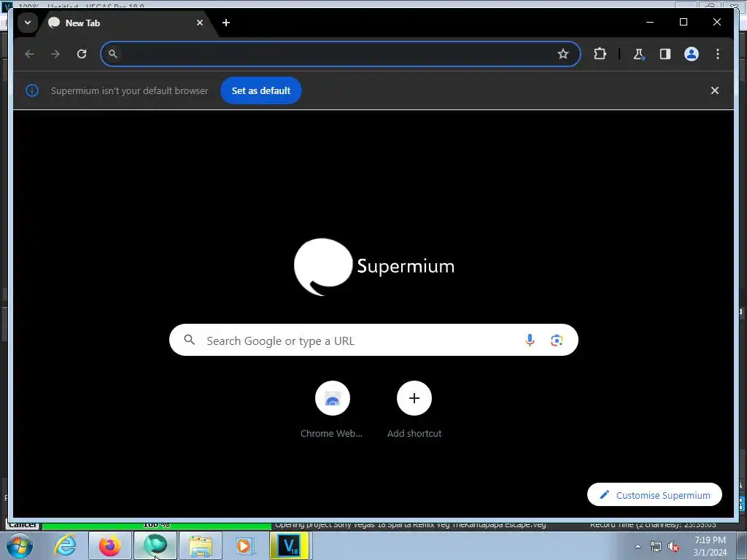Open the network tray icon
Image resolution: width=747 pixels, height=560 pixels.
(x=656, y=547)
